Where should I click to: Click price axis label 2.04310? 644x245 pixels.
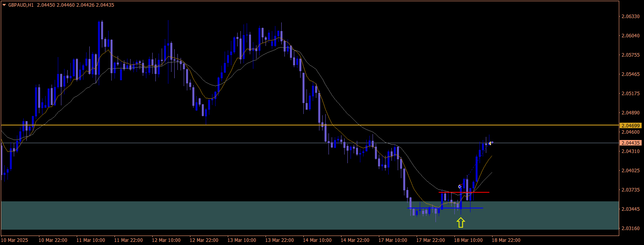(630, 151)
